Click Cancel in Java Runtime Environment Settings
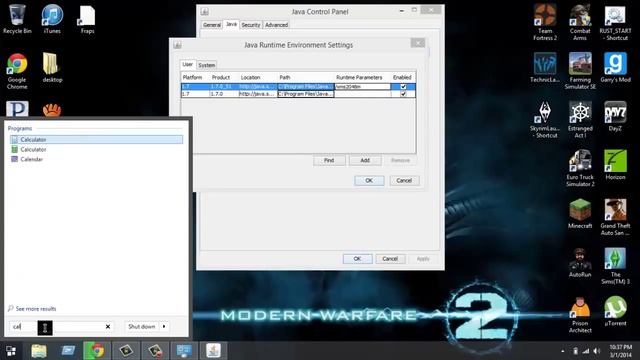This screenshot has width=640, height=360. (x=404, y=180)
